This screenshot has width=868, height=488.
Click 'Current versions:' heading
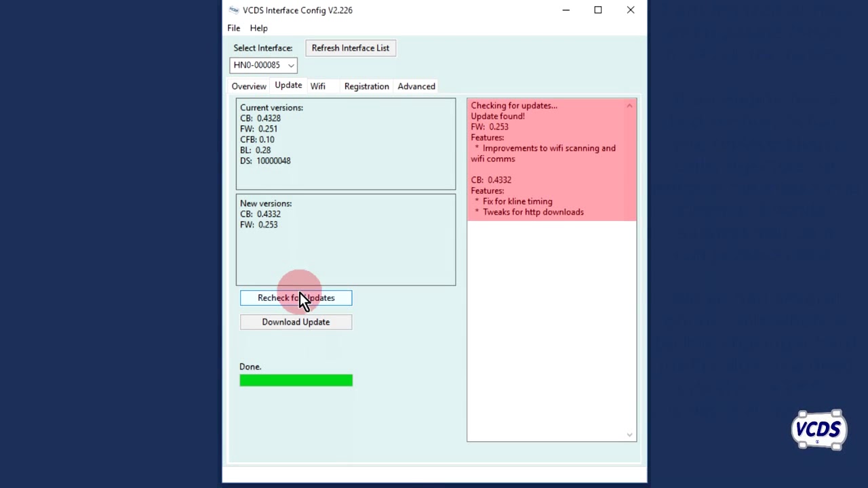[271, 107]
